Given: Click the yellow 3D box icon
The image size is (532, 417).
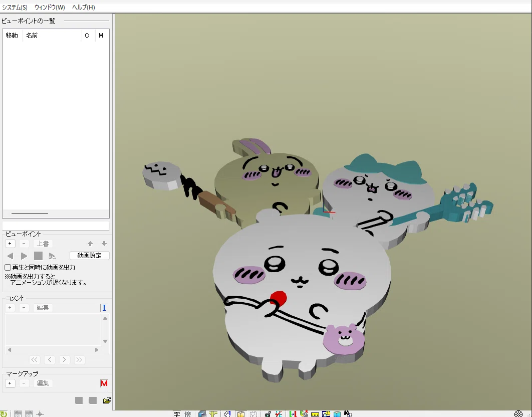Looking at the screenshot, I should pos(241,414).
